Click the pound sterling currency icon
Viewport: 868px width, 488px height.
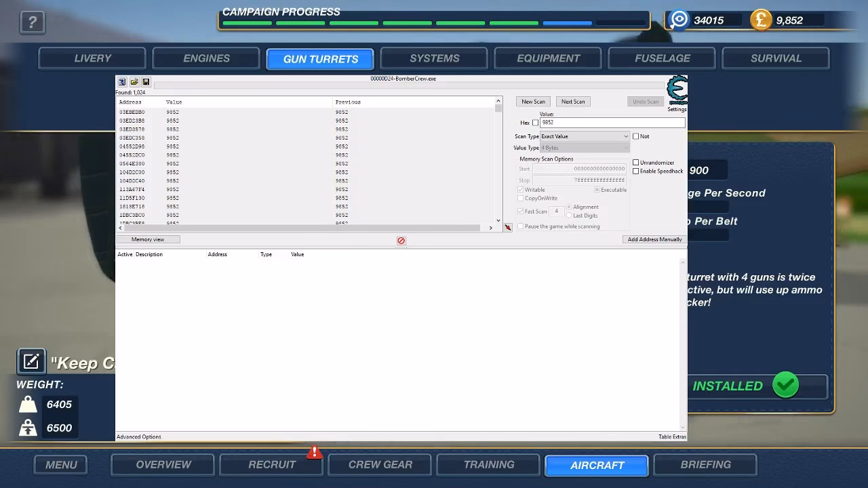click(760, 20)
